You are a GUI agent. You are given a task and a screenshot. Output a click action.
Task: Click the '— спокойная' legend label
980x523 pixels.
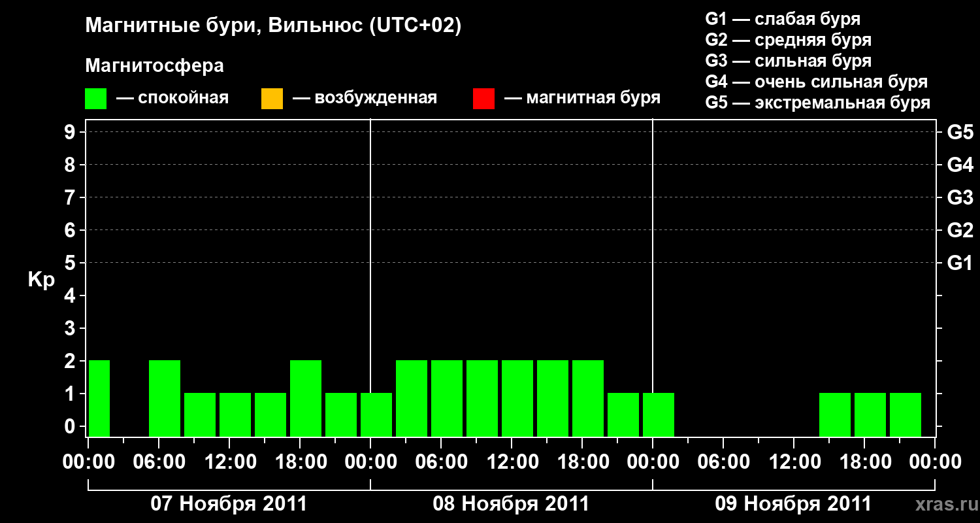tap(172, 99)
